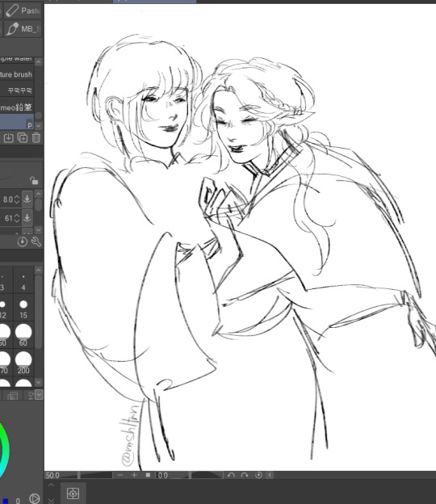This screenshot has height=504, width=436.
Task: Open dynamics button beside value 61
Action: (27, 218)
